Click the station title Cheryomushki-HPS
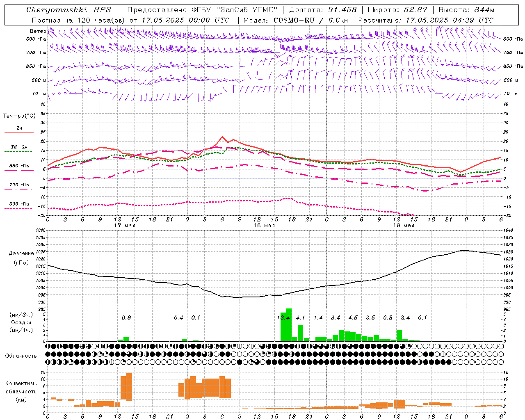This screenshot has height=420, width=525. pyautogui.click(x=69, y=10)
